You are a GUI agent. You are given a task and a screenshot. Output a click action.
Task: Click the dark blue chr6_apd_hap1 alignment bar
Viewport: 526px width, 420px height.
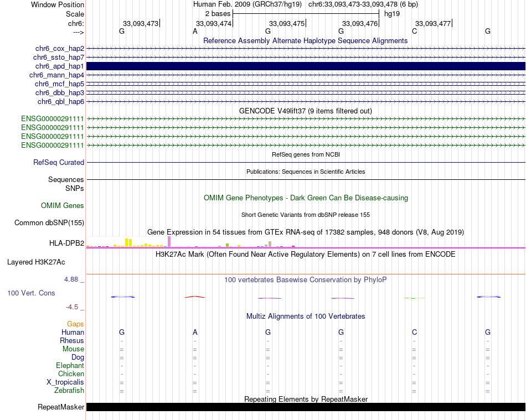306,66
